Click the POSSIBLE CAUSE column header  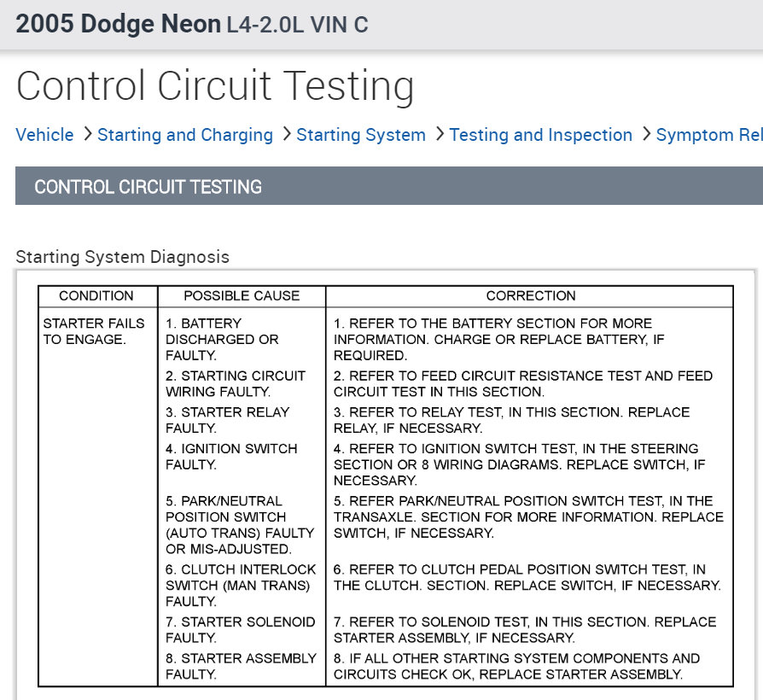[242, 296]
